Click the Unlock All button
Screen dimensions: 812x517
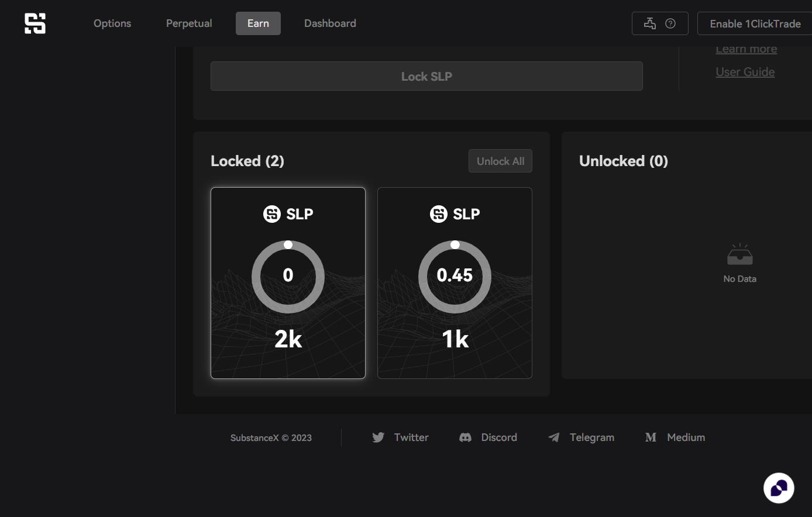click(x=500, y=161)
